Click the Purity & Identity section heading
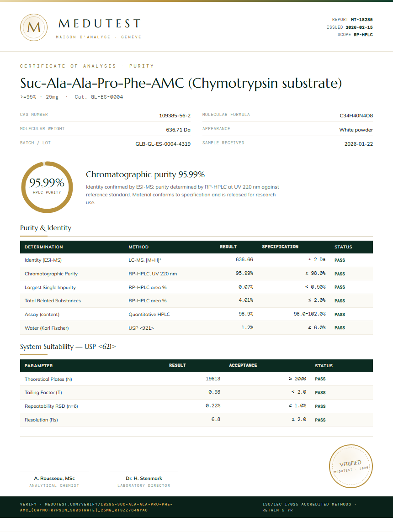 pos(46,228)
